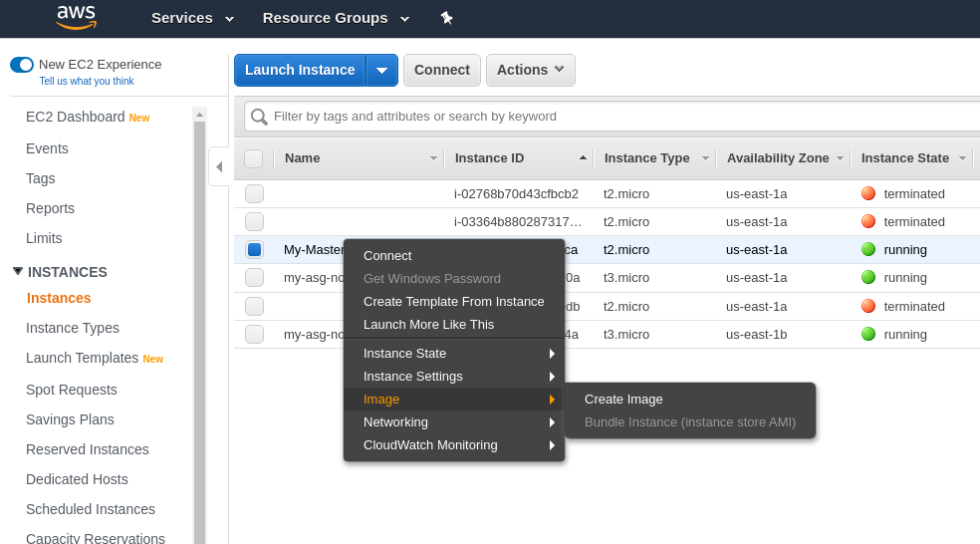Open the Networking submenu
The height and width of the screenshot is (544, 980).
(454, 422)
